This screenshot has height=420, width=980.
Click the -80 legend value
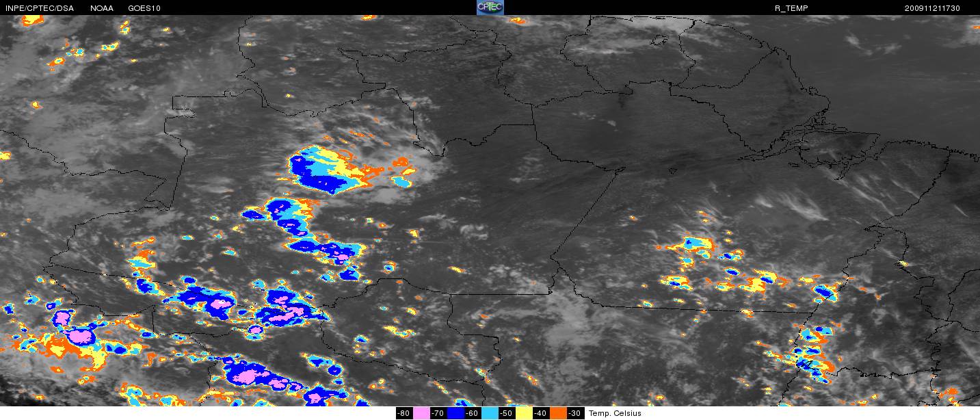(403, 413)
